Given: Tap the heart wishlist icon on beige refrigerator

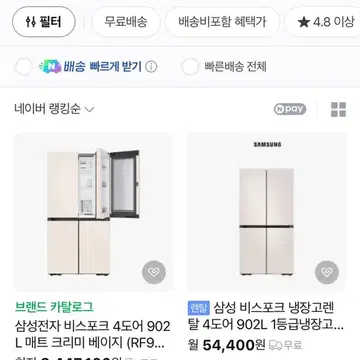Looking at the screenshot, I should coord(154,272).
